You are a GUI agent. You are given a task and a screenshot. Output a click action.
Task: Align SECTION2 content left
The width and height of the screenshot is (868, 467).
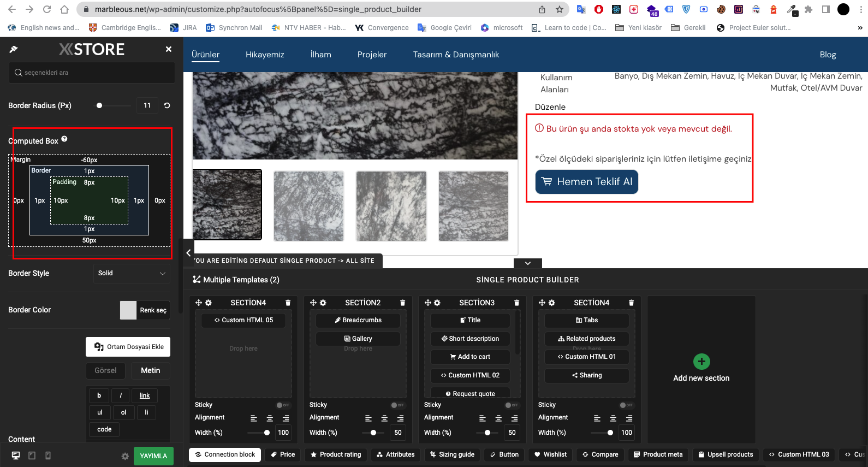pos(368,418)
